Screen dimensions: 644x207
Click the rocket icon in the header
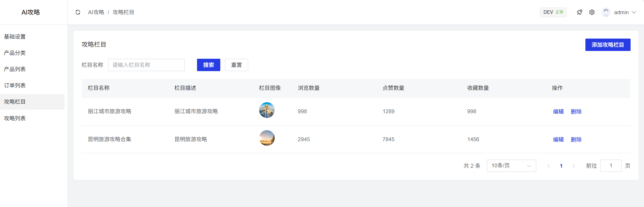coord(579,12)
